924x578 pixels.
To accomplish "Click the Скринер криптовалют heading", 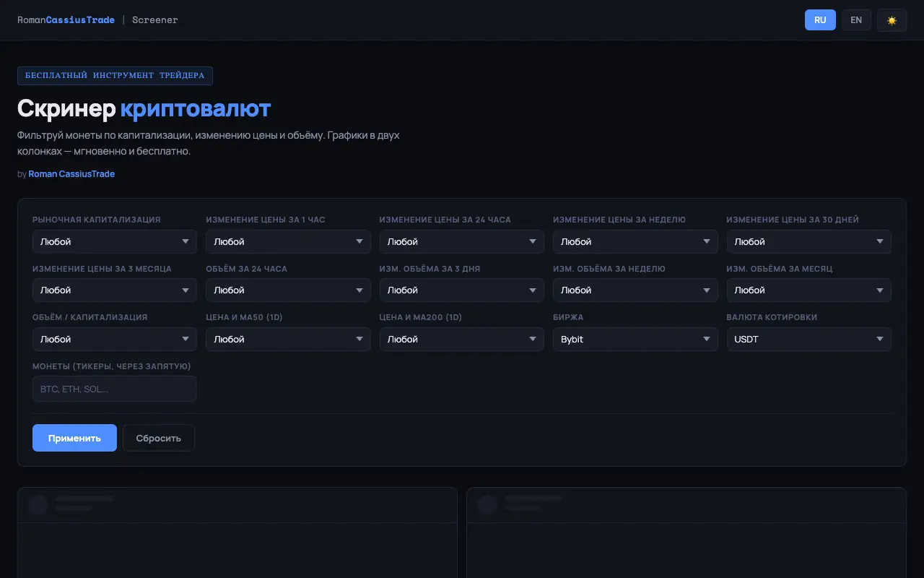I will (144, 108).
